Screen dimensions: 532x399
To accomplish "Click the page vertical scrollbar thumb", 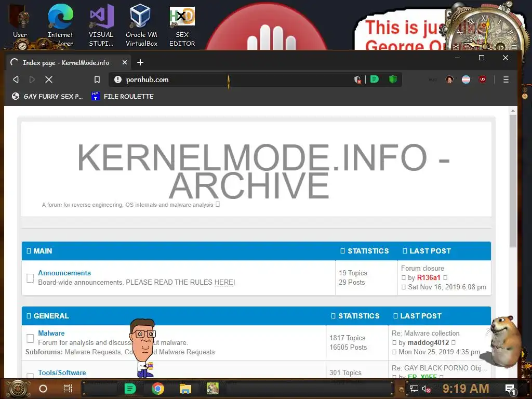I will (x=513, y=181).
